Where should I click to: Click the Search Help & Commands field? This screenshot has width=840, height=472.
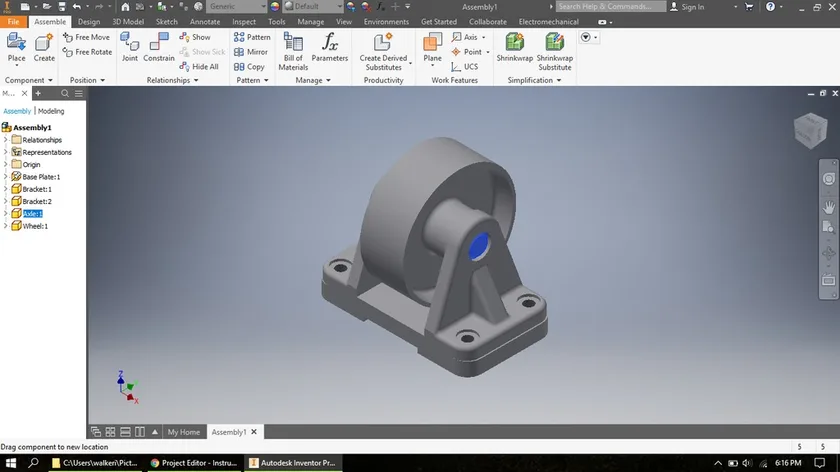(x=610, y=6)
